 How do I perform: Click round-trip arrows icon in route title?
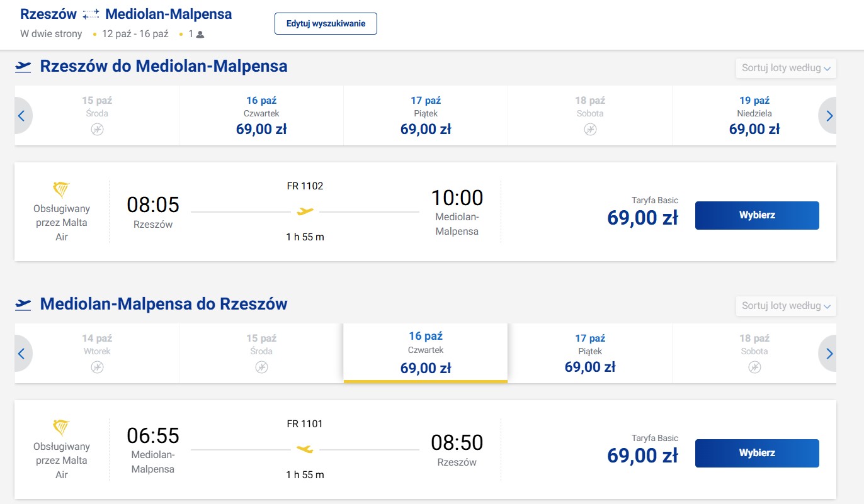pos(91,14)
